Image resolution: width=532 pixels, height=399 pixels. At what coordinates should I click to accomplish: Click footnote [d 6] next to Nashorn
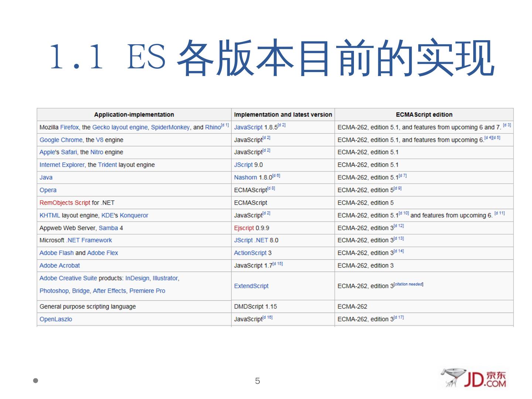276,175
